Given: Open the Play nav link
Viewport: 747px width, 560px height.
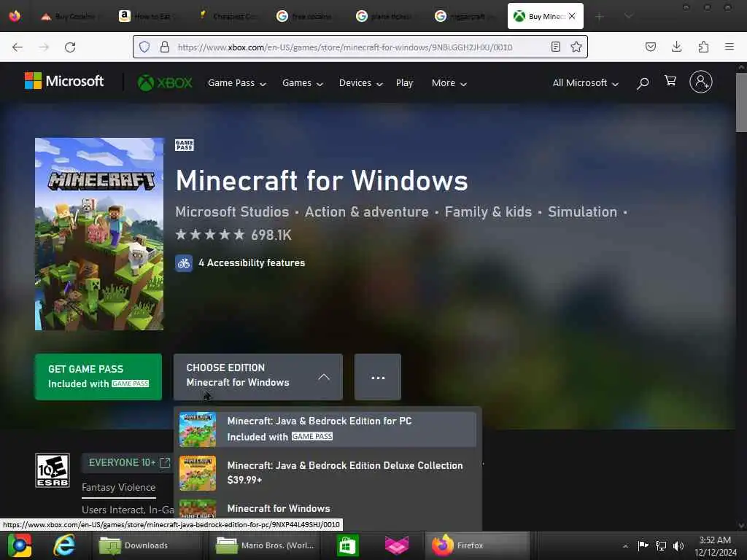Looking at the screenshot, I should [x=404, y=83].
